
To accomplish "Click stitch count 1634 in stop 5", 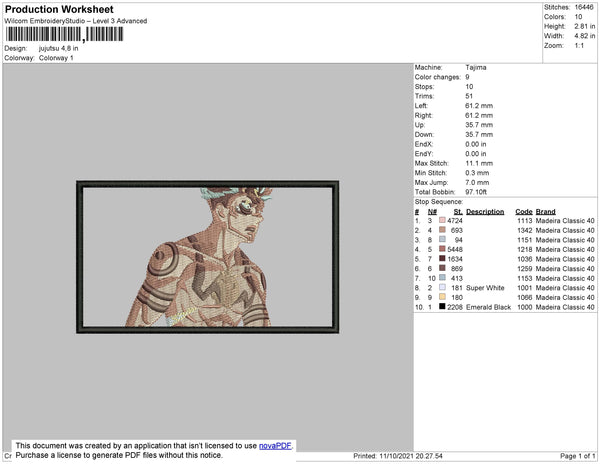I will (455, 259).
